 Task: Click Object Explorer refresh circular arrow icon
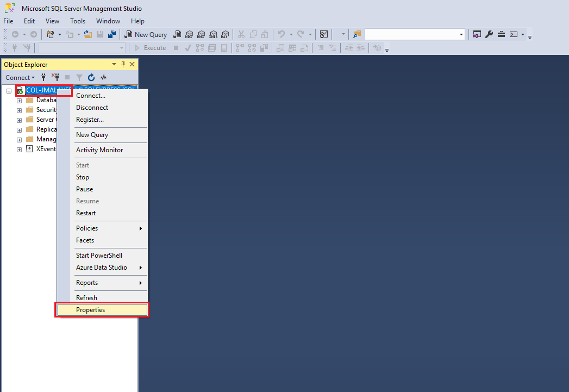point(91,77)
